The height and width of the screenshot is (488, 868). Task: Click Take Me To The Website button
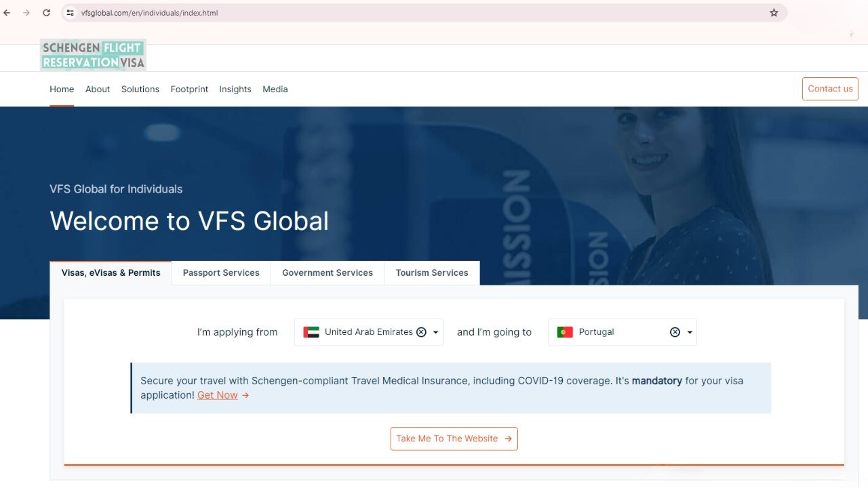[454, 439]
